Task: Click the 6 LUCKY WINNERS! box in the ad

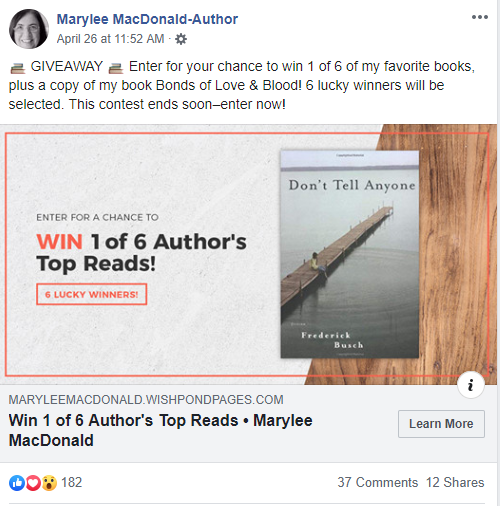Action: (x=91, y=294)
